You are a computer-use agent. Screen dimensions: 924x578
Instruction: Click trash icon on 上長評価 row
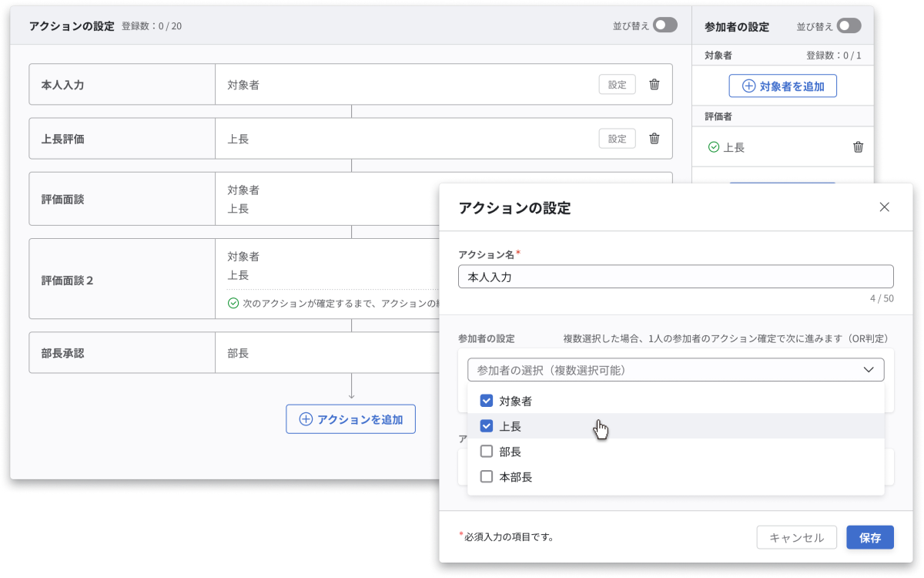click(654, 139)
